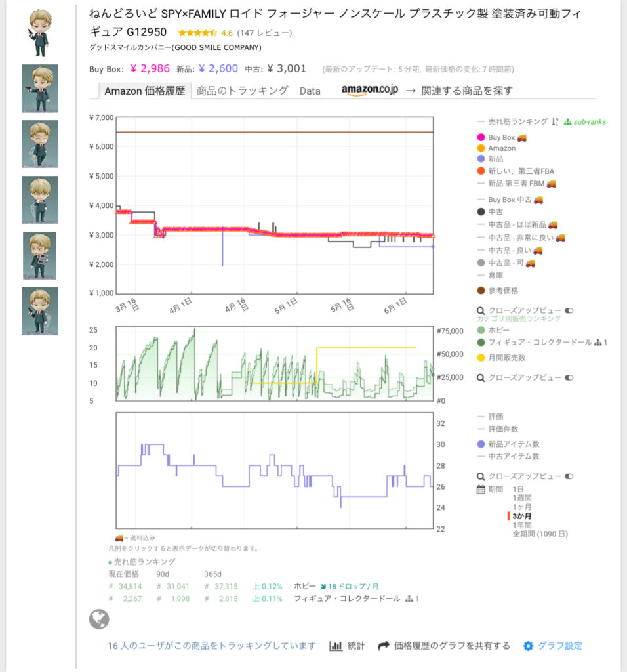
Task: Toggle 中古 dark legend entry
Action: pyautogui.click(x=490, y=212)
